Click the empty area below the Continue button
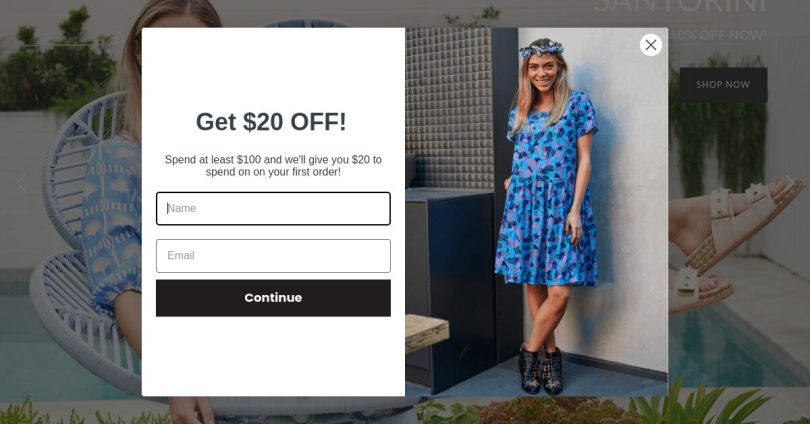The width and height of the screenshot is (810, 424). [x=273, y=356]
